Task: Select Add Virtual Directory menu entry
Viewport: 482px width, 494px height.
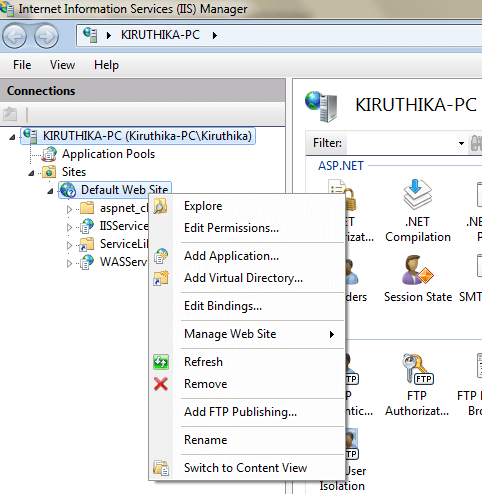Action: [247, 278]
